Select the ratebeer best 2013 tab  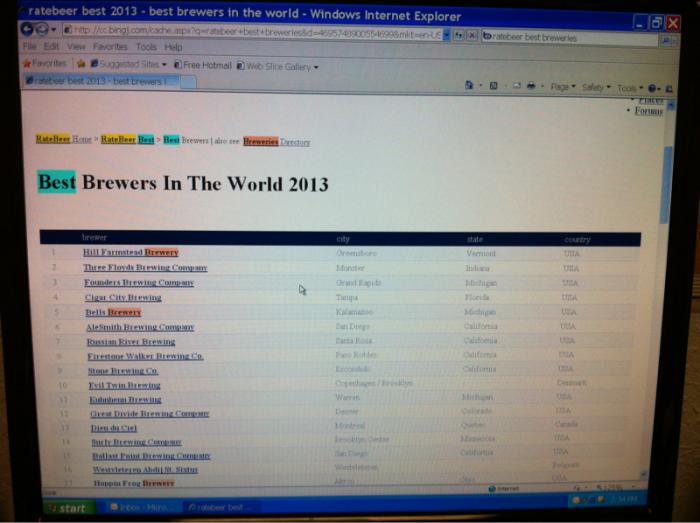click(101, 81)
